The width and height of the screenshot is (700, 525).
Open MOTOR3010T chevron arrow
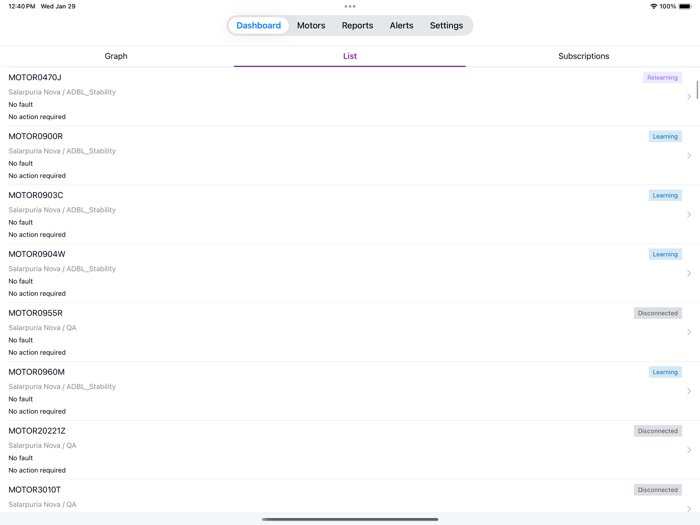[689, 508]
